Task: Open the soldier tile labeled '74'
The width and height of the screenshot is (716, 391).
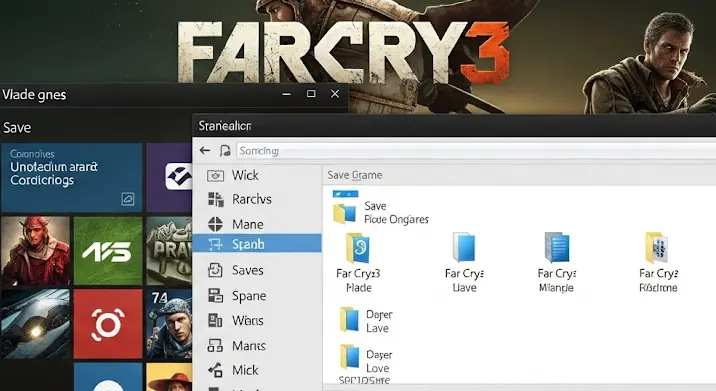Action: pos(169,323)
